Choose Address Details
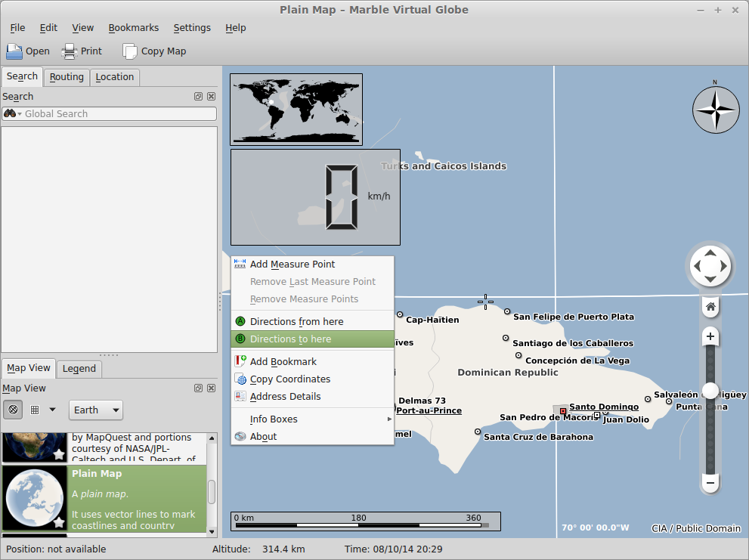This screenshot has width=749, height=560. tap(312, 396)
